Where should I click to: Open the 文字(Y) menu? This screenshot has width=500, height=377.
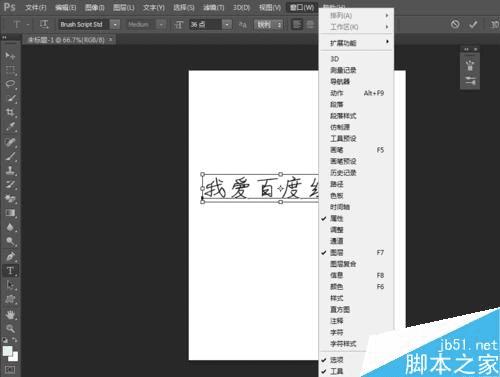(154, 7)
